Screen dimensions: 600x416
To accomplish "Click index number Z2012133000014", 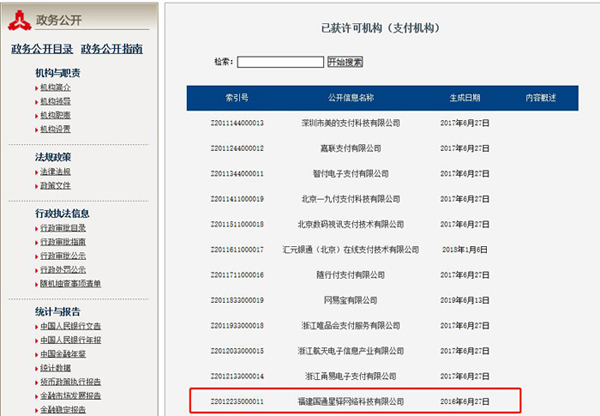I will tap(237, 376).
